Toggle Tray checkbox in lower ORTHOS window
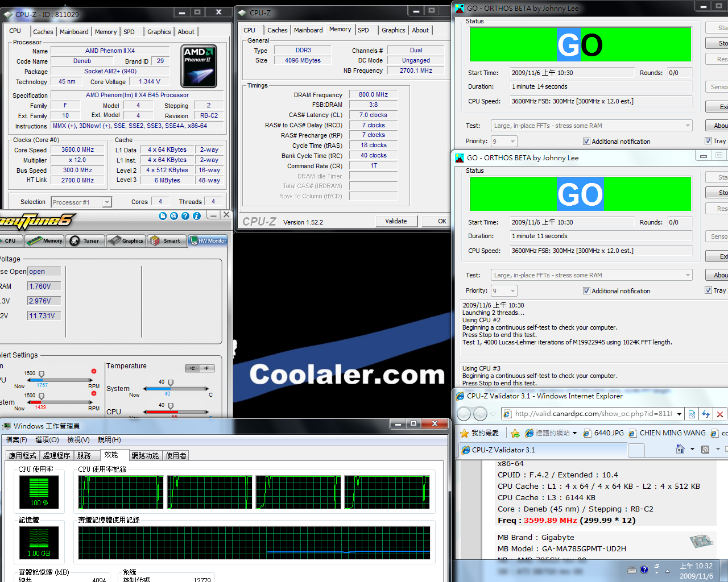This screenshot has height=582, width=728. click(708, 290)
